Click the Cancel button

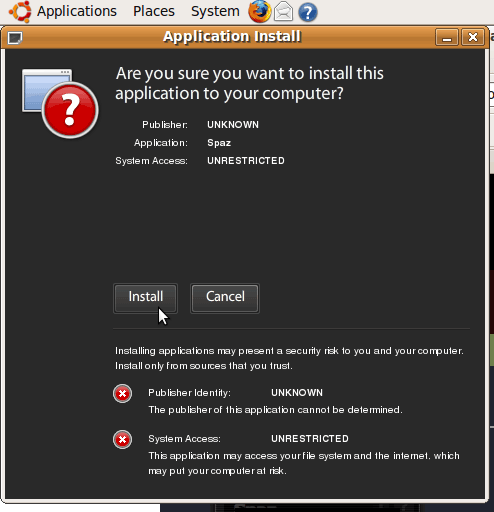click(225, 298)
